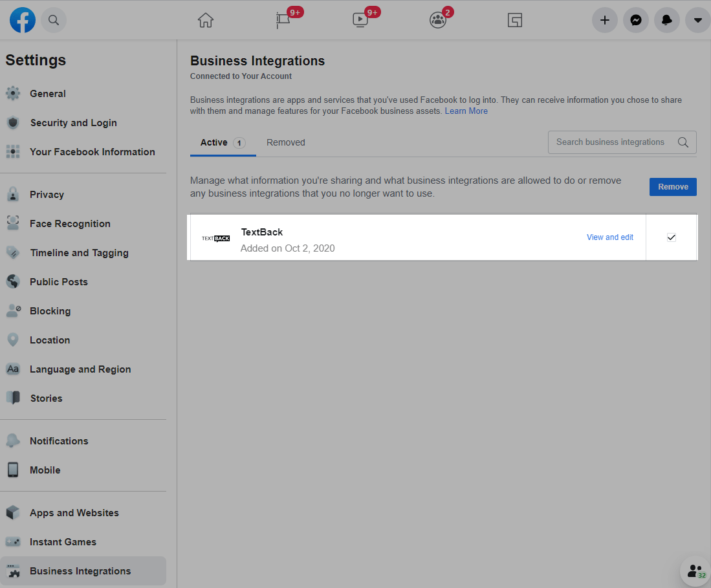The image size is (711, 588).
Task: Open the Gaming icon in top bar
Action: click(515, 20)
